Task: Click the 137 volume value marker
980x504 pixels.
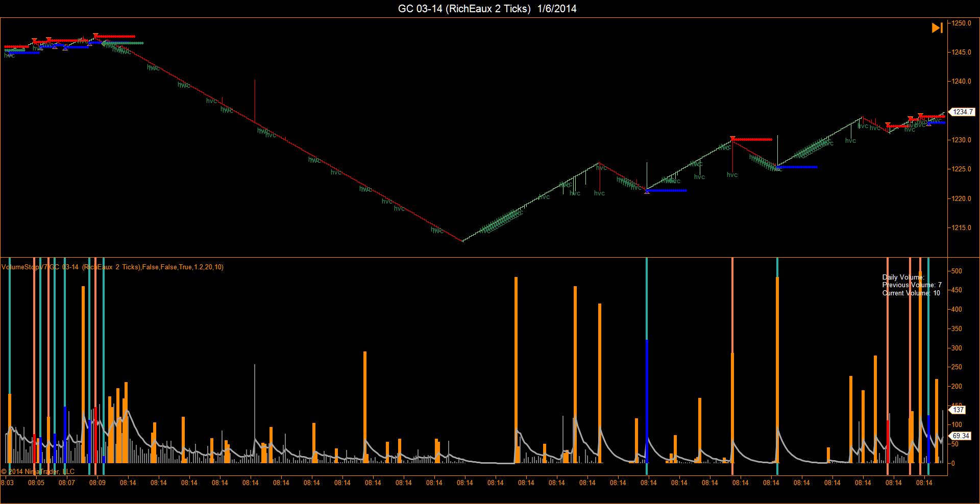Action: (958, 410)
